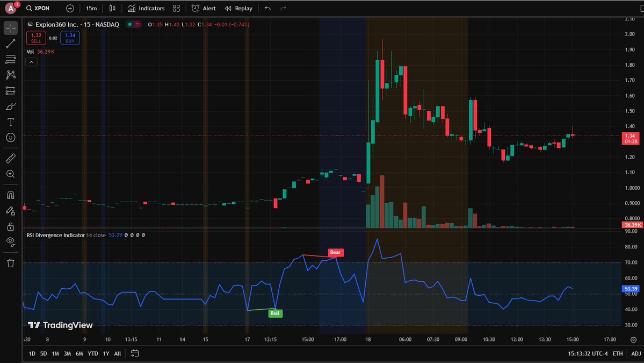
Task: Select the crosshair cursor tool
Action: pyautogui.click(x=11, y=28)
